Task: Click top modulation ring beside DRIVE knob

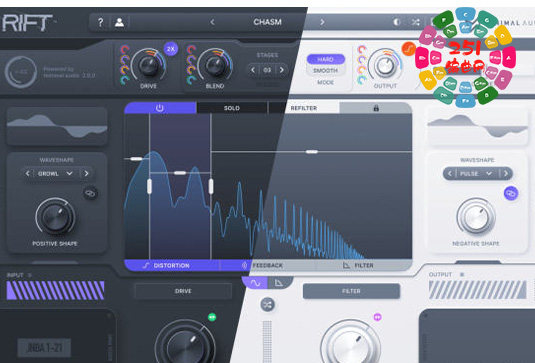Action: (125, 50)
